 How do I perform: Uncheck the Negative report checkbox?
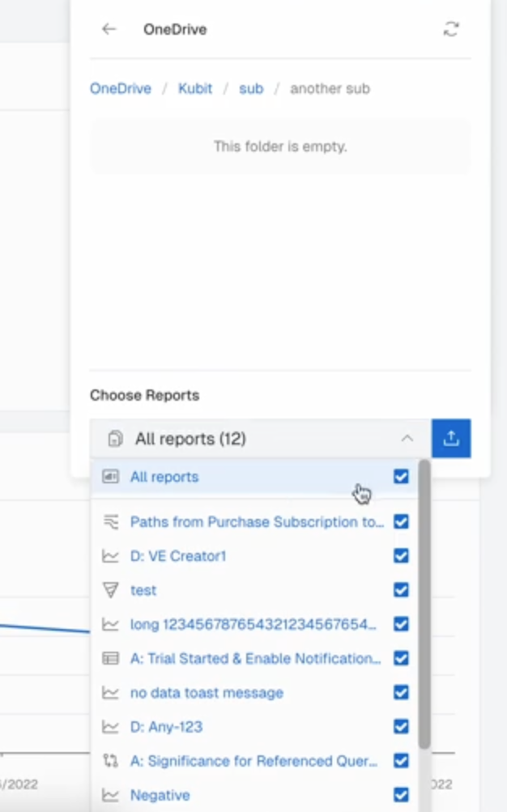coord(402,795)
